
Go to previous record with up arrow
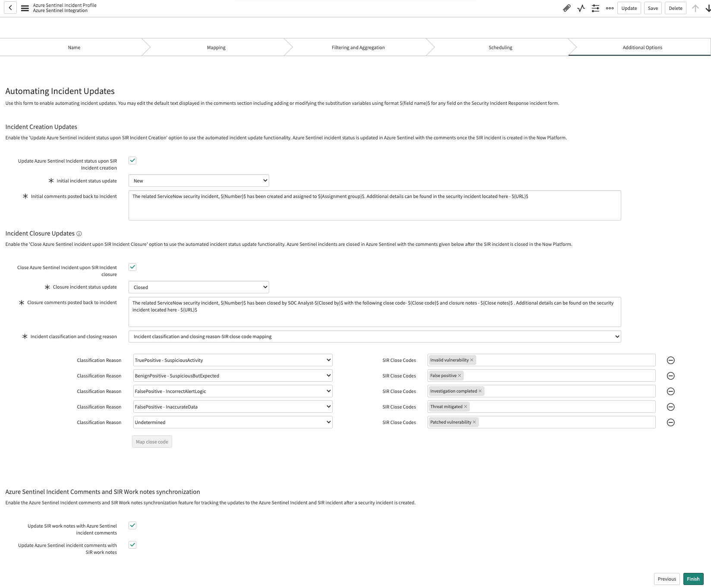tap(695, 8)
